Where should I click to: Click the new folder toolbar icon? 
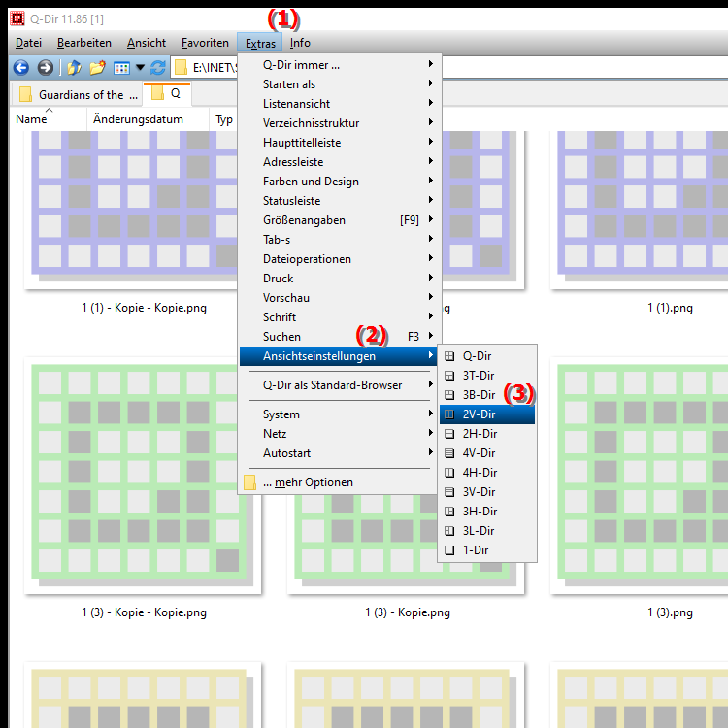point(97,68)
